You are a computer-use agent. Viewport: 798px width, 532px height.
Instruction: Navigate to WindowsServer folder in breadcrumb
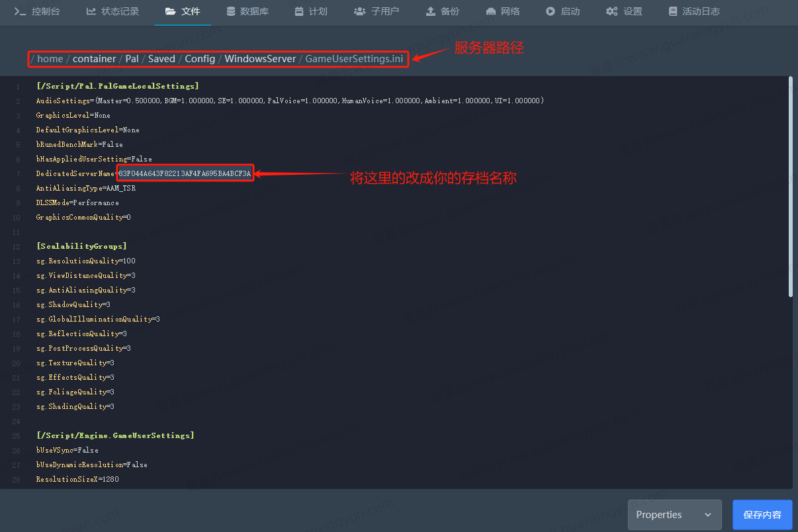click(260, 59)
